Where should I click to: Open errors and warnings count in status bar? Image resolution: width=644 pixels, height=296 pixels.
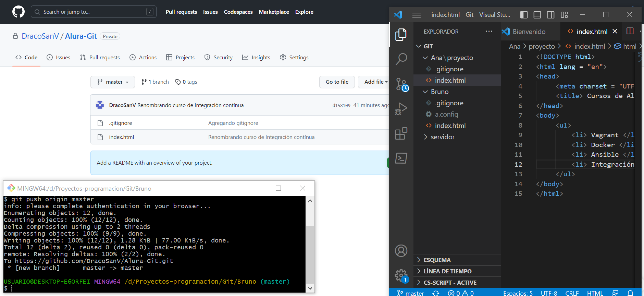[461, 293]
